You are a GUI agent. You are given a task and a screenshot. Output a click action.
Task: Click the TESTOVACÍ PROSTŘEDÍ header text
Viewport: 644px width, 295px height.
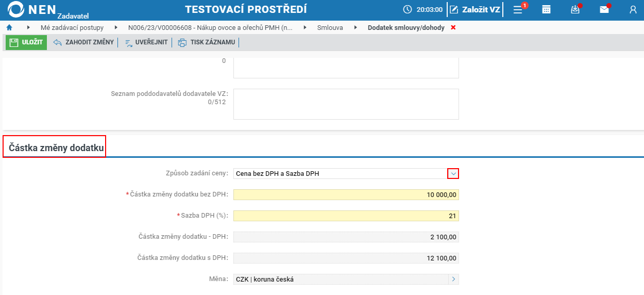(246, 9)
